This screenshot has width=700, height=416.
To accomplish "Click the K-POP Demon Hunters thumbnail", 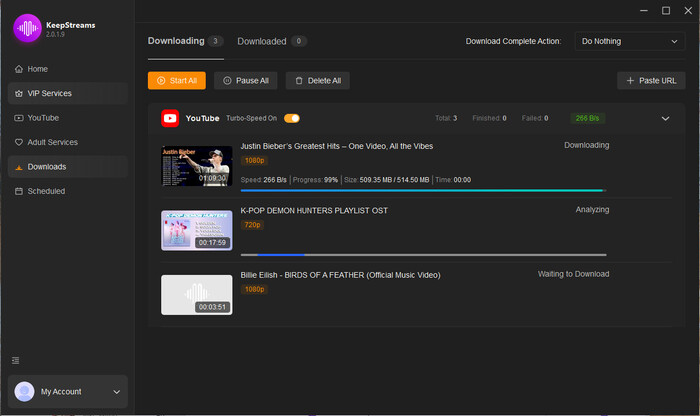I will (x=196, y=230).
